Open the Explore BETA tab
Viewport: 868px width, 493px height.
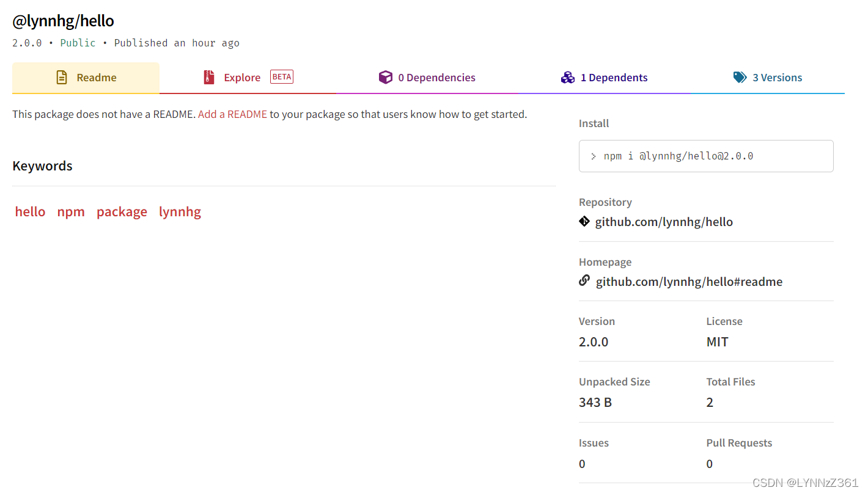pyautogui.click(x=242, y=77)
